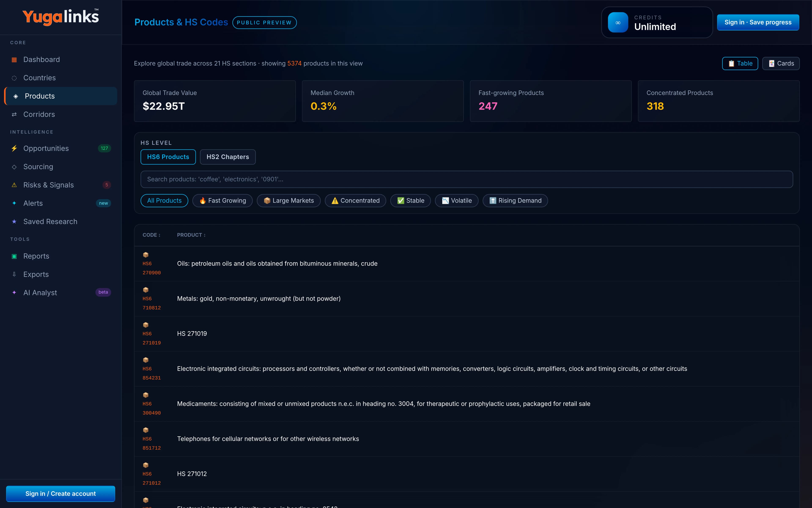Click the Yugalinks logo
Viewport: 812px width, 508px height.
[x=61, y=17]
